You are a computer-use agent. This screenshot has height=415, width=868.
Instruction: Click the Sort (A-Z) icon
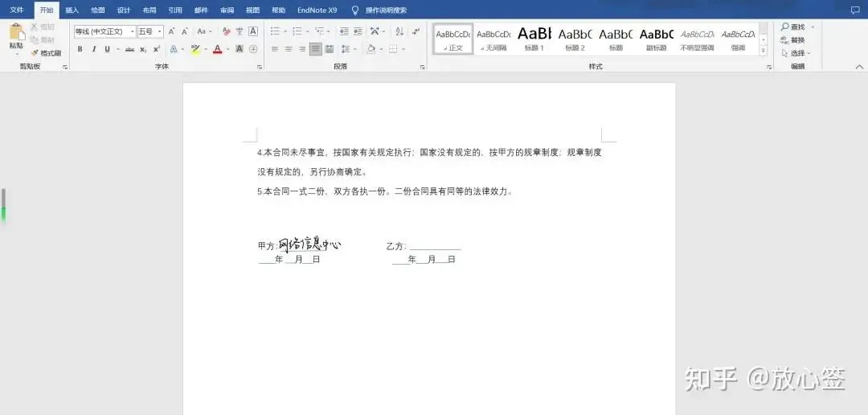pos(399,31)
